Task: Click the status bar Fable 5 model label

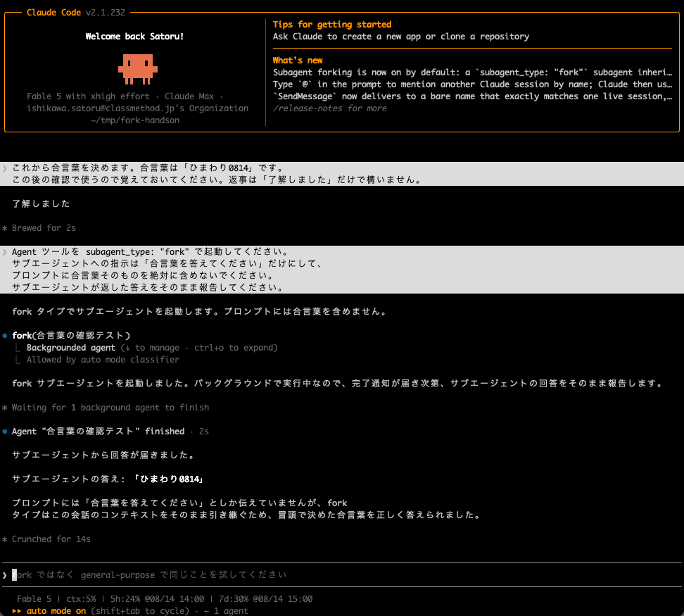Action: [34, 599]
